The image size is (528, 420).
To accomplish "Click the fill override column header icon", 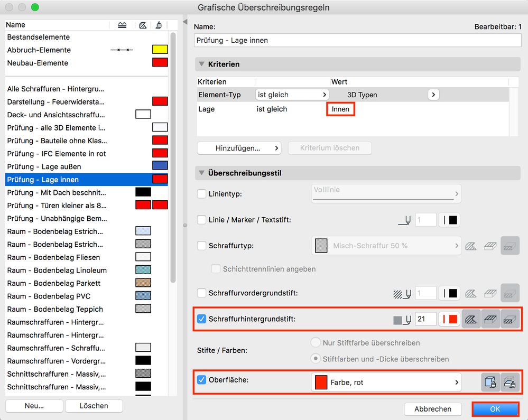I will (143, 25).
